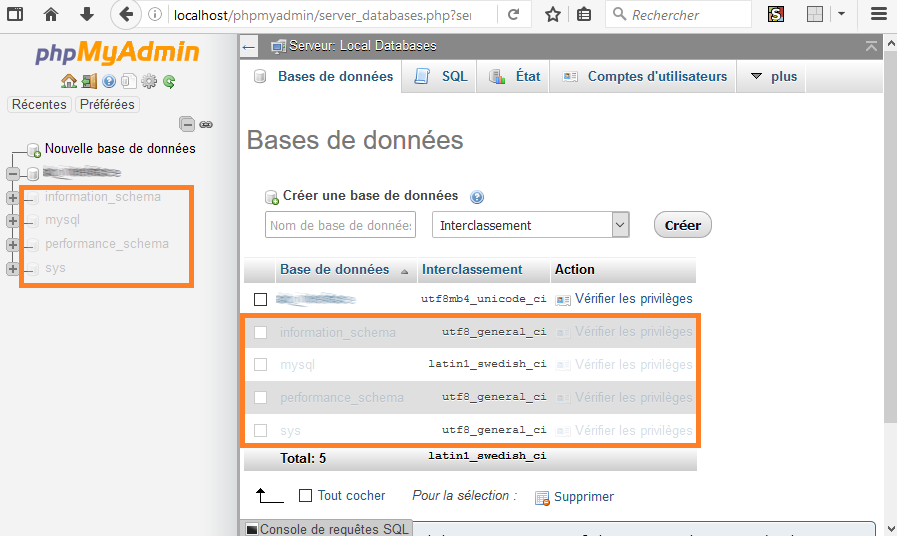Collapse navigation panel with left arrow
The width and height of the screenshot is (897, 536).
[248, 47]
